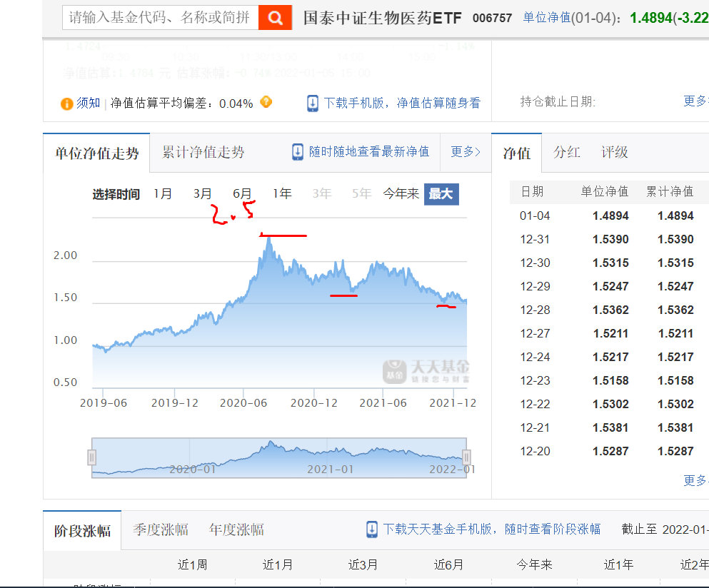
Task: Click the phone icon before 下载天天基金手机版
Action: pyautogui.click(x=372, y=529)
